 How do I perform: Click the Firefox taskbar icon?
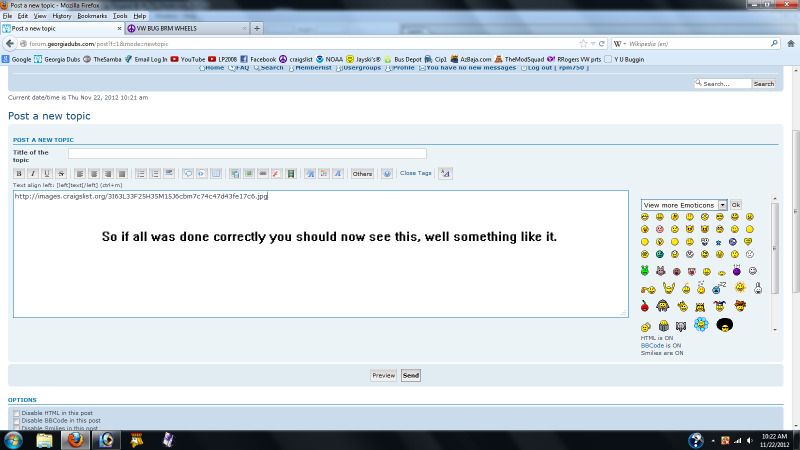click(x=76, y=440)
